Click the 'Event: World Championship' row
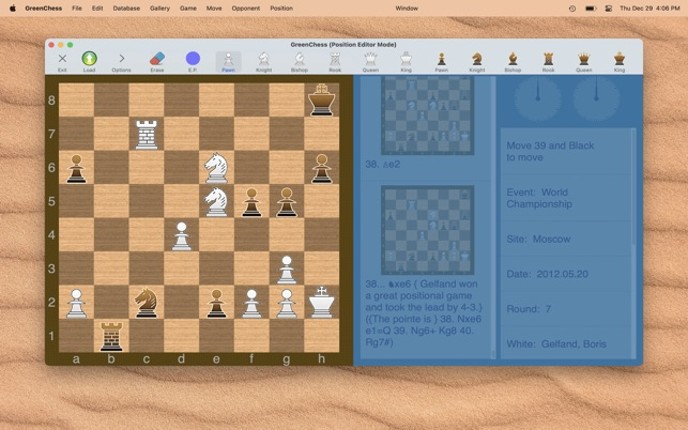 [x=566, y=198]
